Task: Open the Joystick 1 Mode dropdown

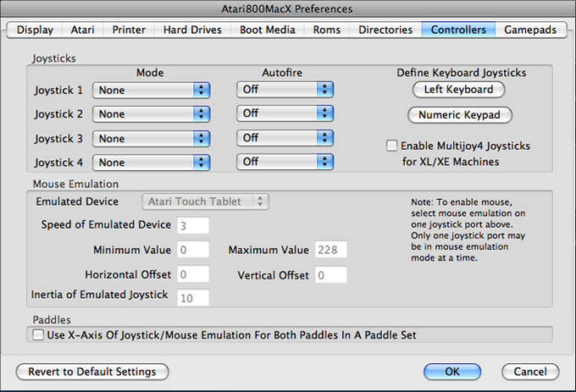Action: coord(151,89)
